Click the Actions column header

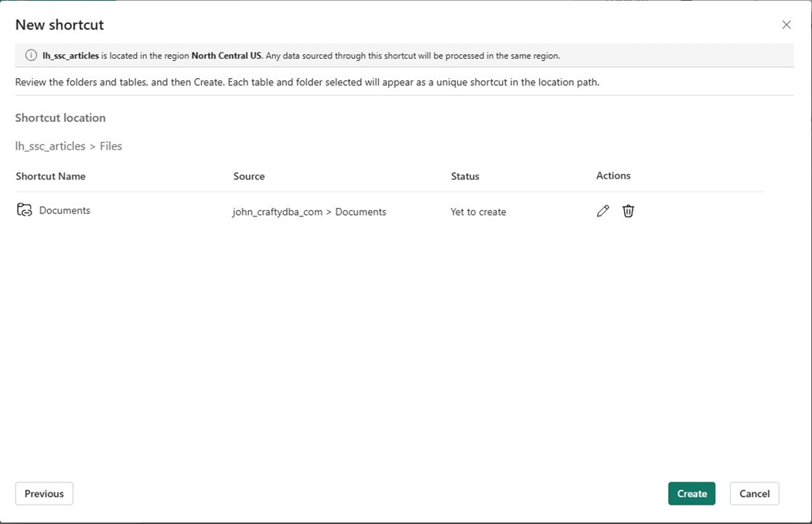click(x=613, y=175)
